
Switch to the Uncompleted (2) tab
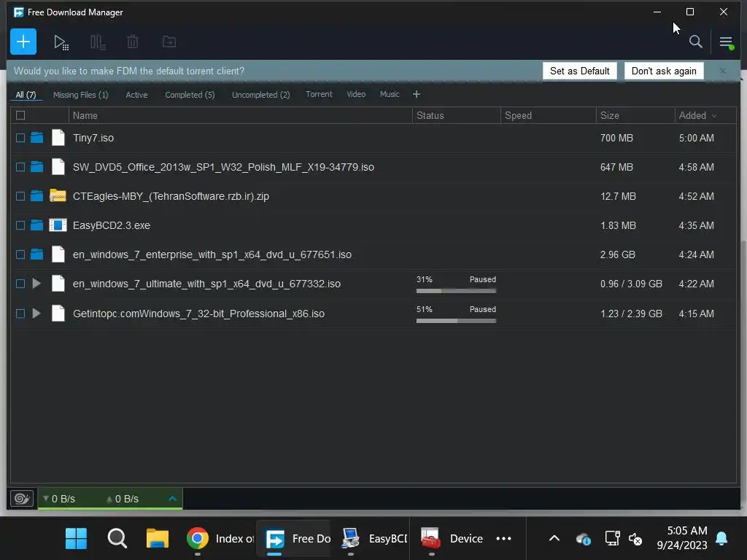(x=260, y=95)
